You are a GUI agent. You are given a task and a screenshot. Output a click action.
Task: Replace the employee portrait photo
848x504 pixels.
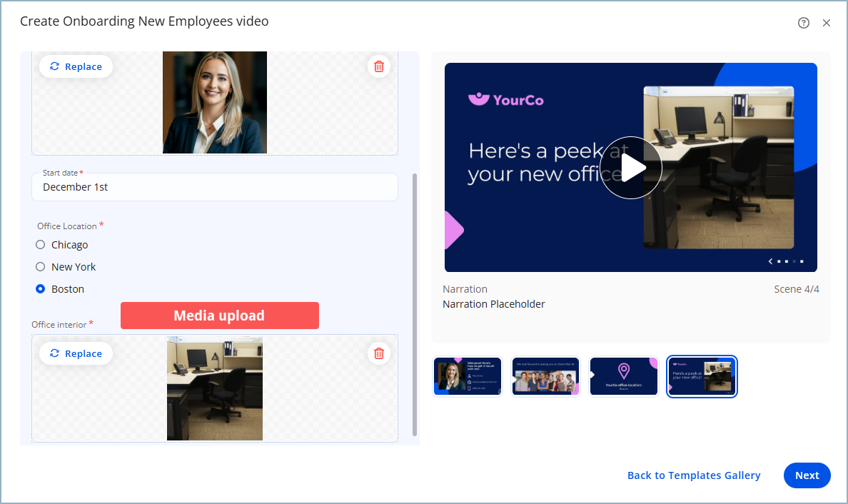[x=76, y=66]
